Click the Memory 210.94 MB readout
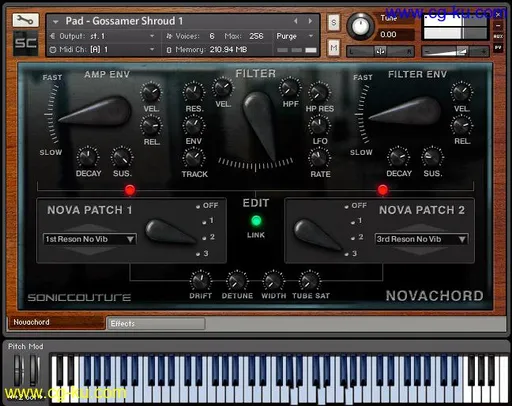This screenshot has width=512, height=406. pos(211,50)
